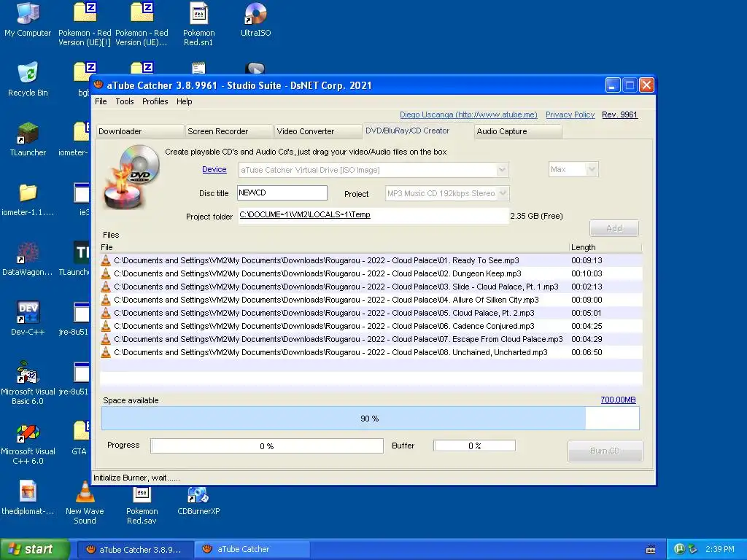Click the Buffer 0% bar
The image size is (747, 560).
(474, 446)
